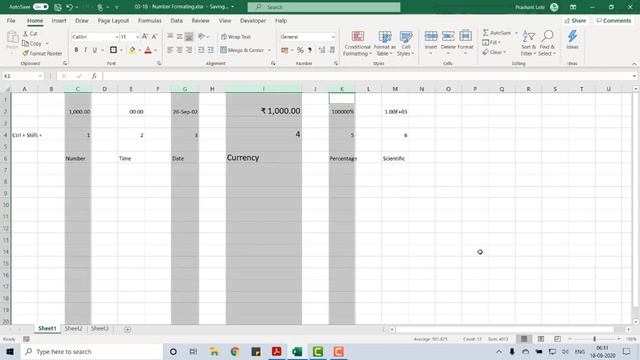640x360 pixels.
Task: Open the File menu tab
Action: 11,20
